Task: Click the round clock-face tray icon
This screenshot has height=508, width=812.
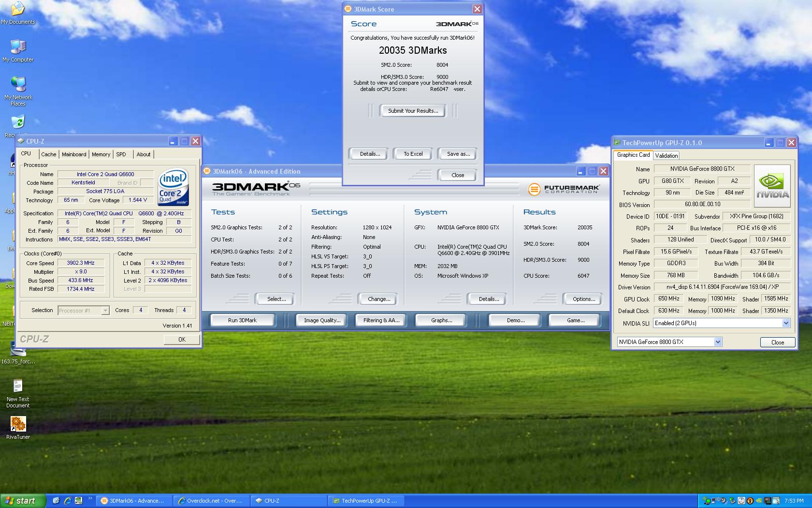Action: point(741,501)
